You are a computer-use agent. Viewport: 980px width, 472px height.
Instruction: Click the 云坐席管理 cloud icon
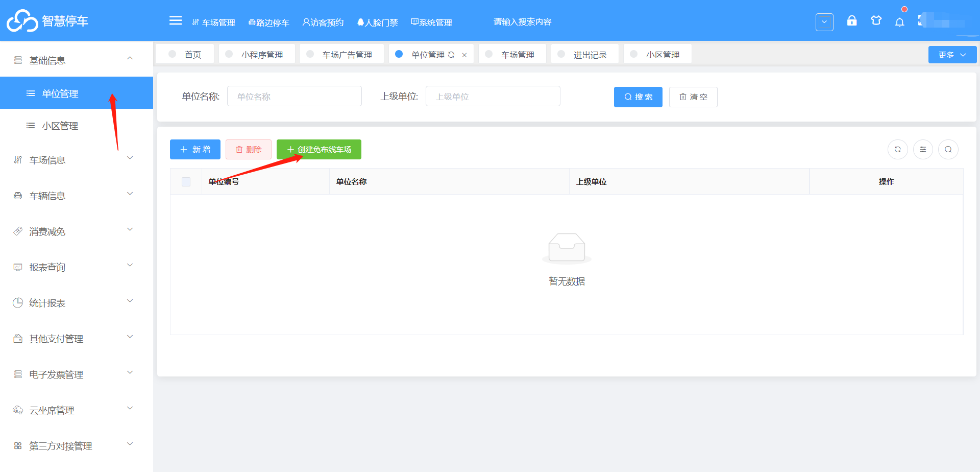(x=18, y=410)
